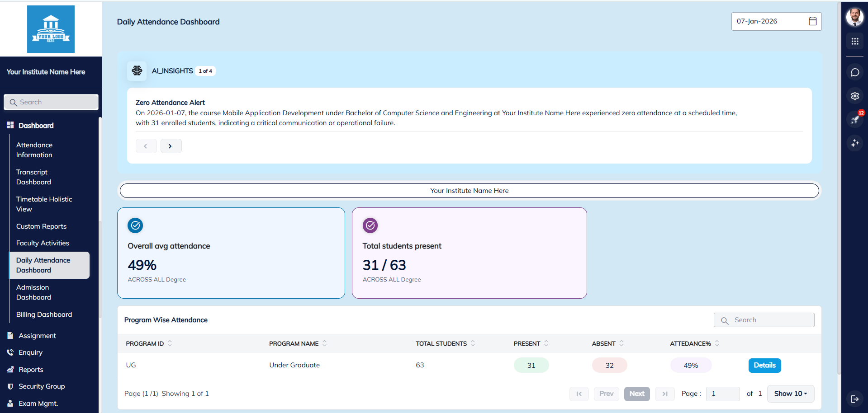Screen dimensions: 868x413
Task: Switch to the Admission Dashboard menu item
Action: [x=33, y=292]
